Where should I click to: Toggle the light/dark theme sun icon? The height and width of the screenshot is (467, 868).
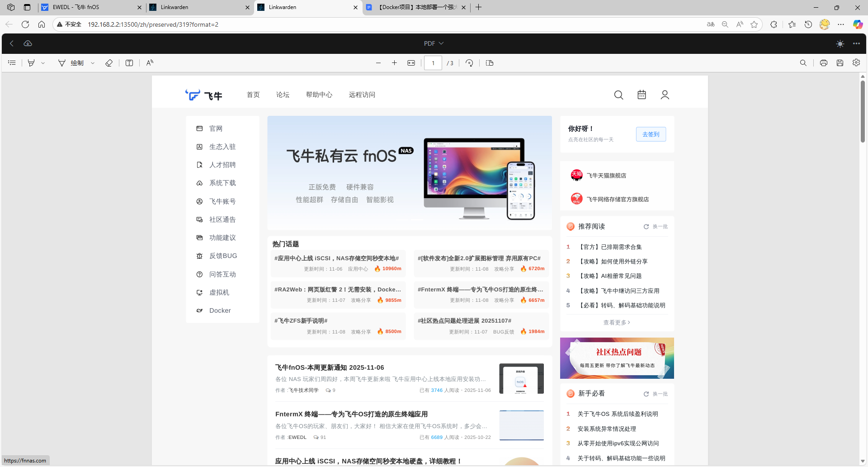coord(840,43)
